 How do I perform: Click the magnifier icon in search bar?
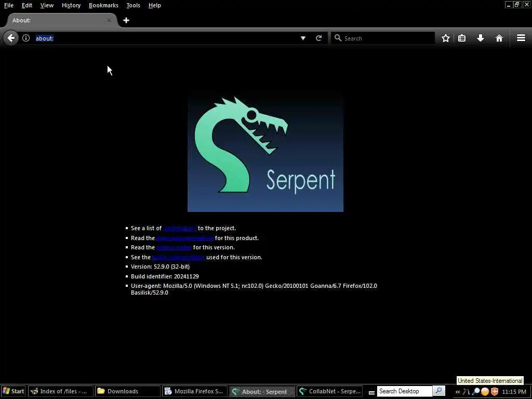tap(338, 38)
